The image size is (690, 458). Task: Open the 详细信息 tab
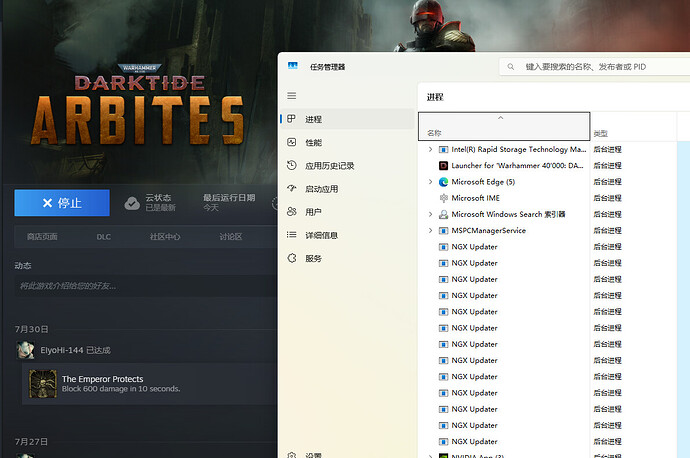click(x=348, y=235)
